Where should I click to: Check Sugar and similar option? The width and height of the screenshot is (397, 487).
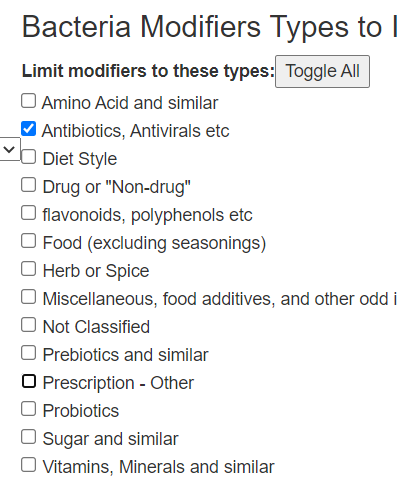[x=29, y=437]
